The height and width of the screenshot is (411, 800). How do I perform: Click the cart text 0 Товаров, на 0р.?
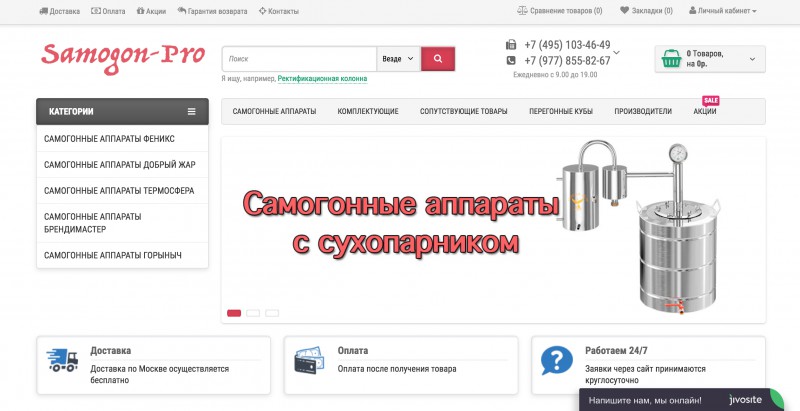coord(705,59)
